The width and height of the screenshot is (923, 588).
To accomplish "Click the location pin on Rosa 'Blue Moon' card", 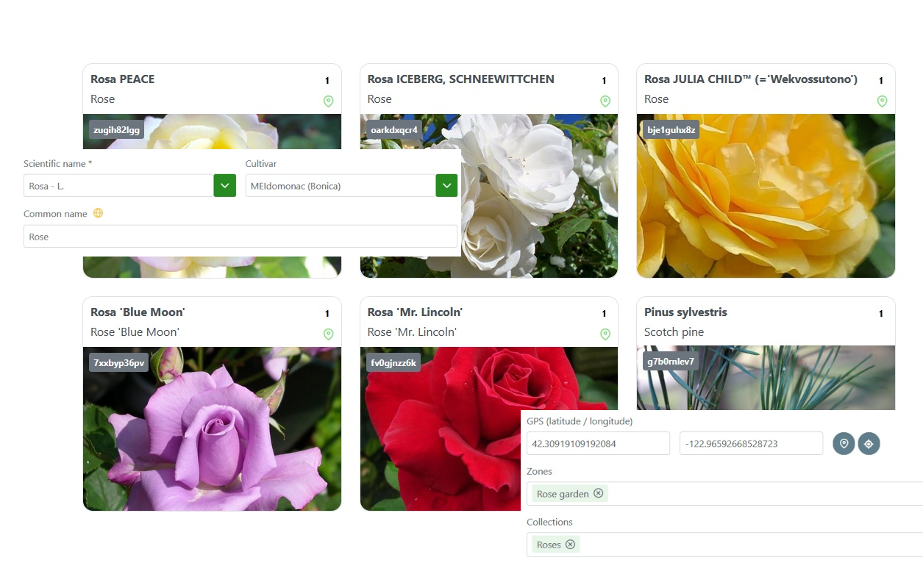I will coord(328,334).
